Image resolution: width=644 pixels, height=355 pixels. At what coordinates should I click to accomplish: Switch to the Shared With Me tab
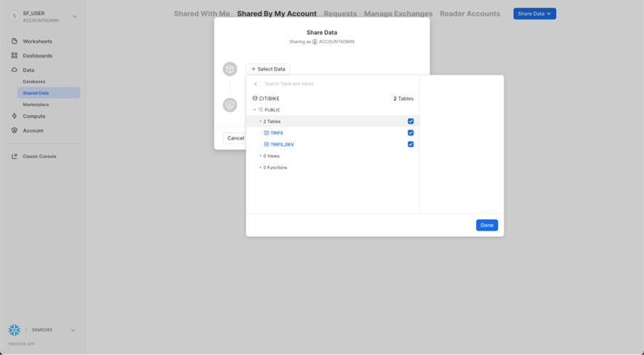(x=201, y=14)
